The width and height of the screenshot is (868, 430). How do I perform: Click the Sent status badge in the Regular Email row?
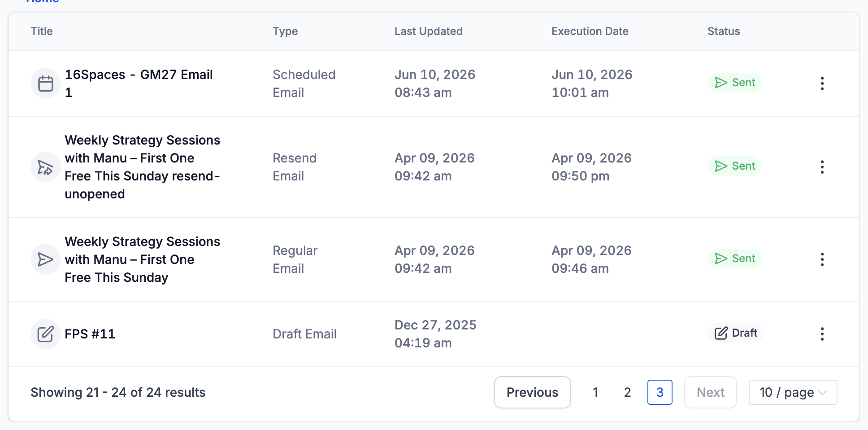click(x=734, y=259)
